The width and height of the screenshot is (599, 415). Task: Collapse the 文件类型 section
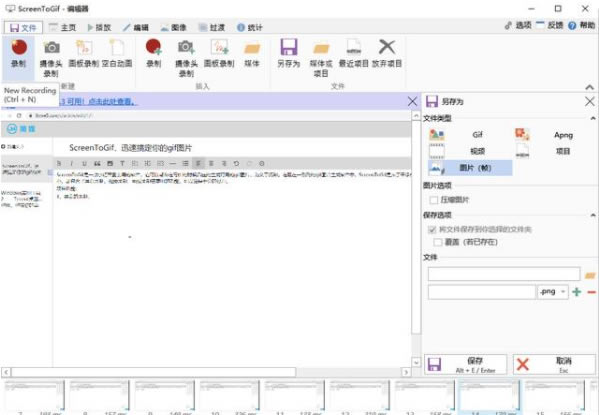[593, 118]
